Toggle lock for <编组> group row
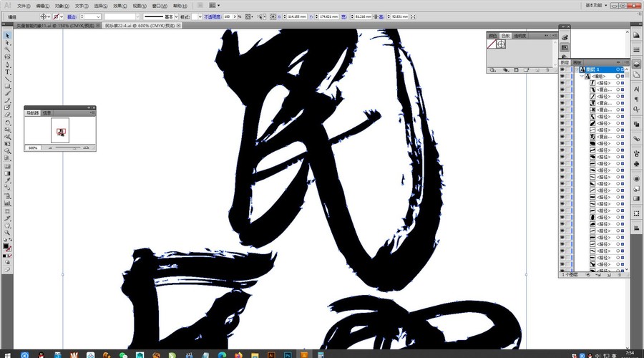 coord(568,77)
